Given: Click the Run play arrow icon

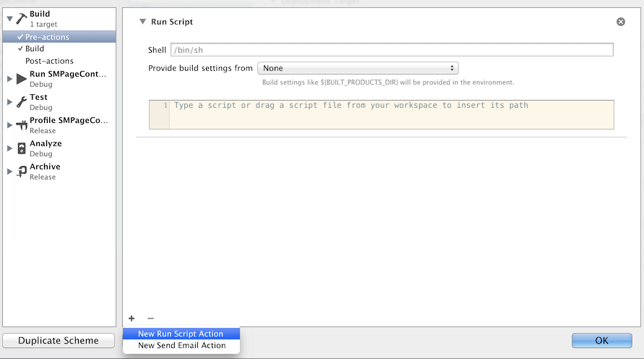Looking at the screenshot, I should [x=22, y=79].
